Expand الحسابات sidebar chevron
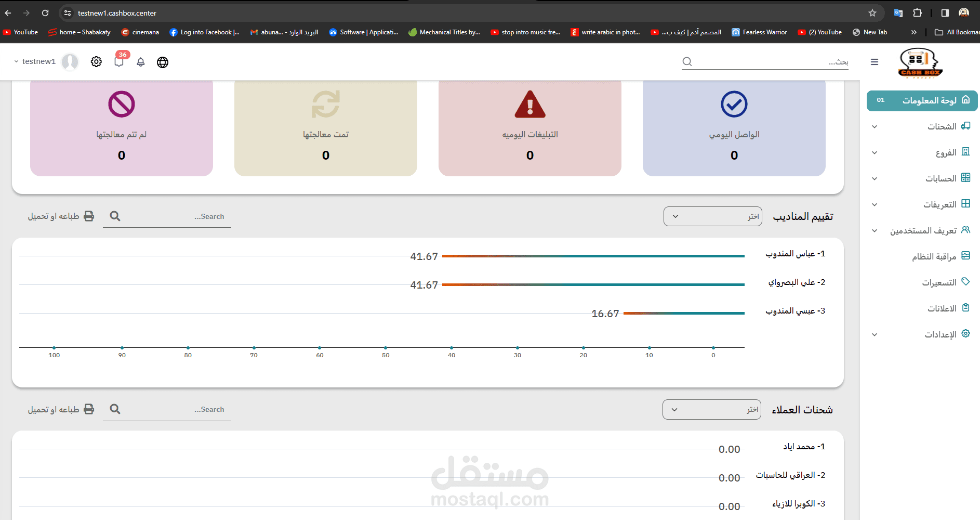The image size is (980, 520). (875, 179)
